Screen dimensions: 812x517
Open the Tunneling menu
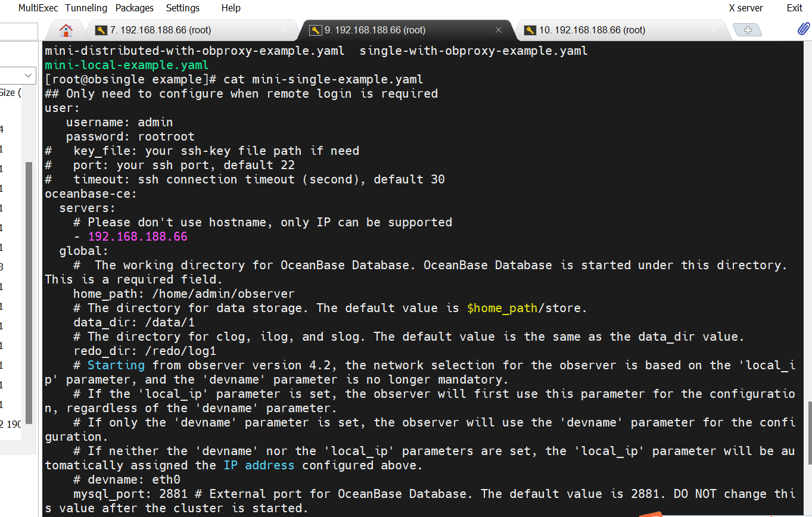point(86,8)
